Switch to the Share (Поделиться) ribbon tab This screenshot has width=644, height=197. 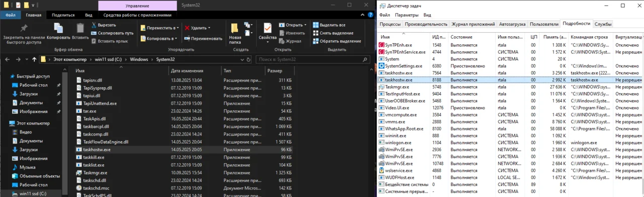pyautogui.click(x=63, y=15)
